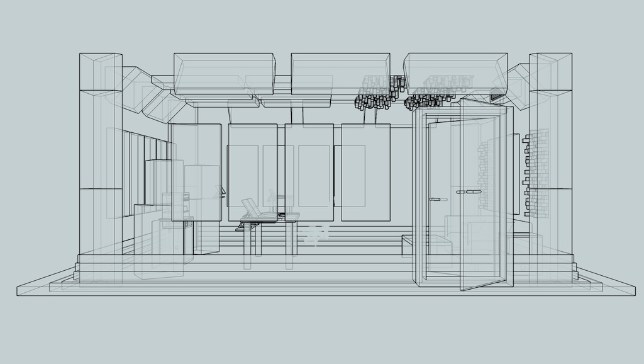Image resolution: width=644 pixels, height=364 pixels.
Task: Click the leftmost overhead ceiling box
Action: pos(224,74)
